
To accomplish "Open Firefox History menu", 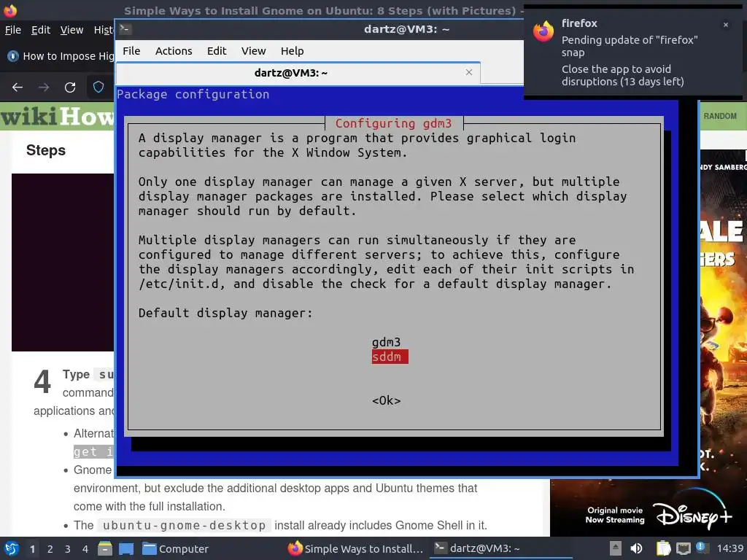I will click(x=104, y=30).
